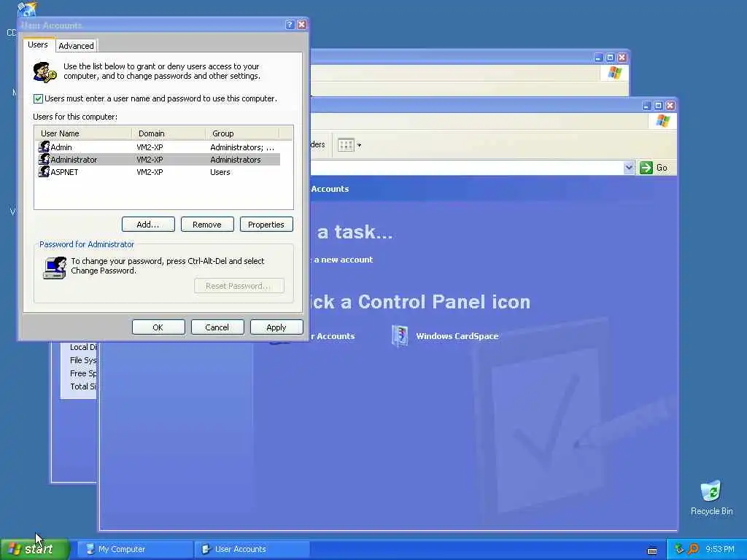Click the Administrator user icon
747x560 pixels.
point(44,159)
